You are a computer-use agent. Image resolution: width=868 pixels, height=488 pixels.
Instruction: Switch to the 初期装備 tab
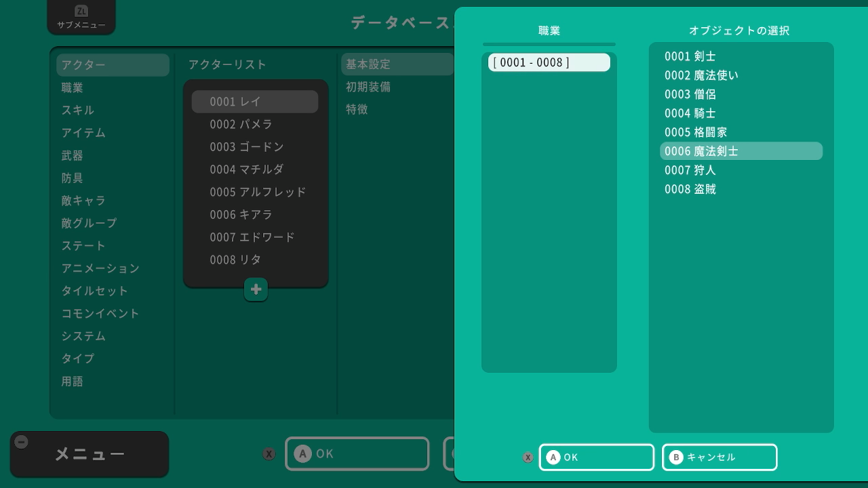[x=368, y=87]
